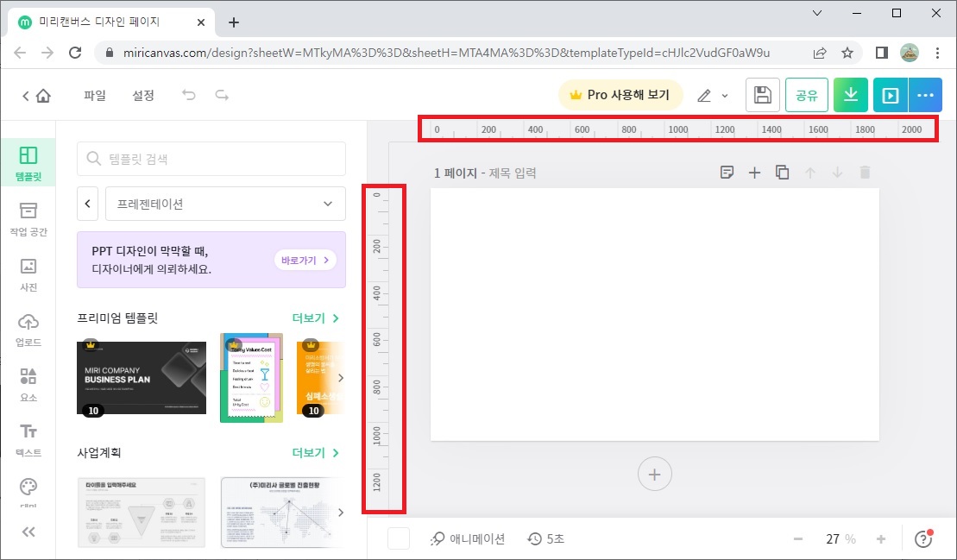The image size is (957, 560).
Task: Select the Sunny Values Cost template thumbnail
Action: (251, 378)
